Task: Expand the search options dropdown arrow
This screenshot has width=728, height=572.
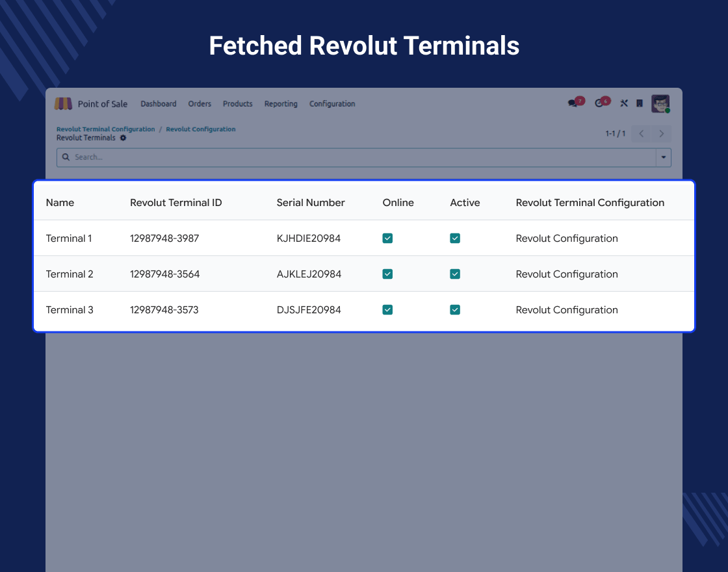Action: click(x=664, y=157)
